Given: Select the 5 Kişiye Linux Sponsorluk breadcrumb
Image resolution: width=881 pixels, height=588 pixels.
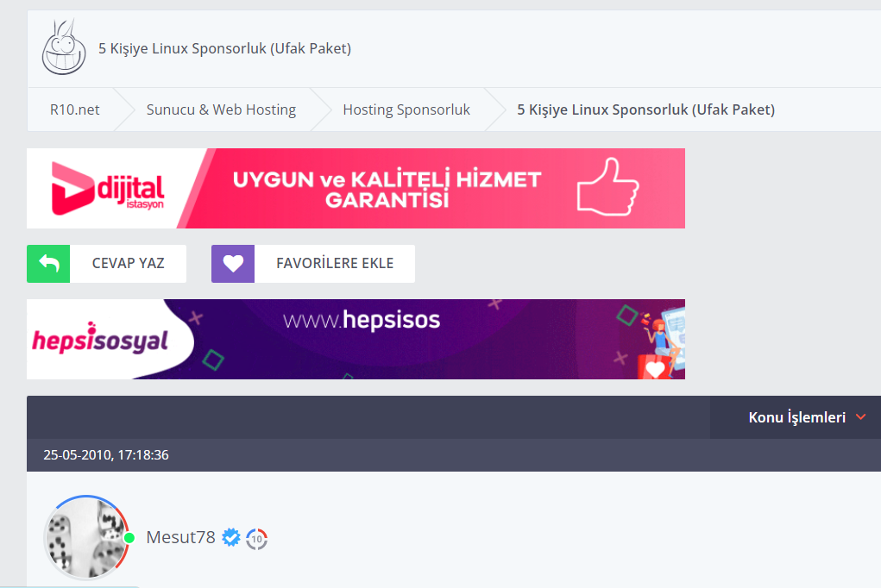Looking at the screenshot, I should coord(645,109).
